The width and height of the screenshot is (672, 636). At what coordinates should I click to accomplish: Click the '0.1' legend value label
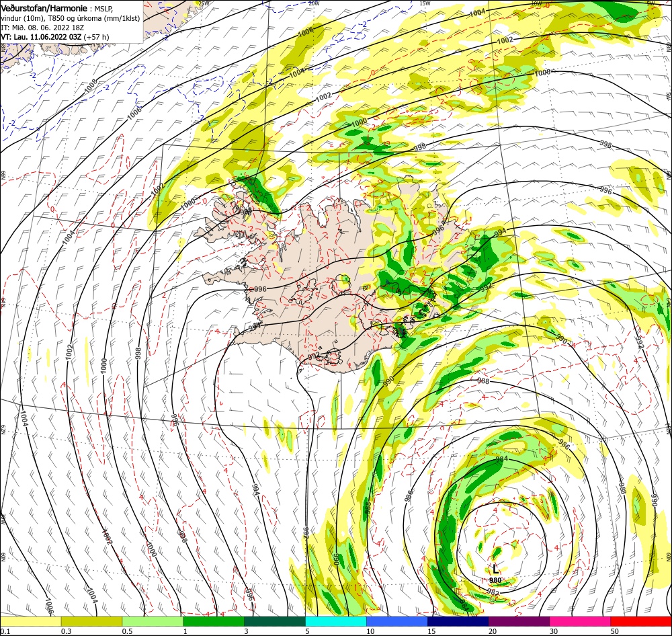click(x=5, y=631)
